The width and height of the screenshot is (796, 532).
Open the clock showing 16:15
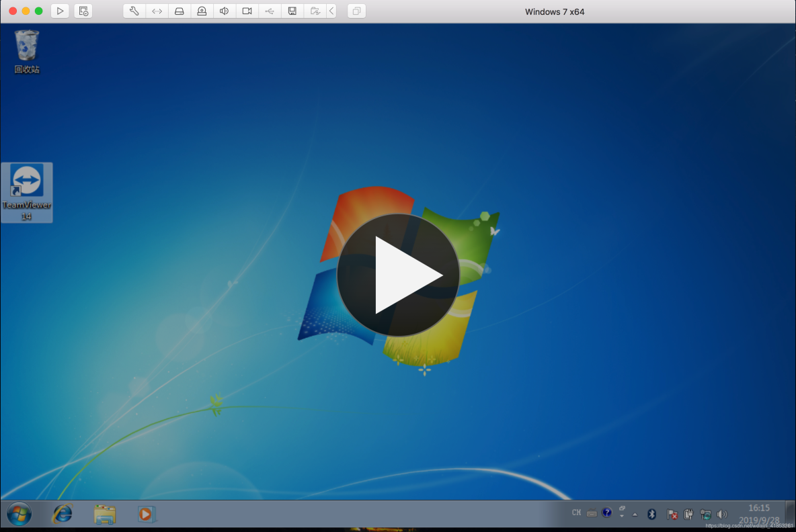[759, 514]
